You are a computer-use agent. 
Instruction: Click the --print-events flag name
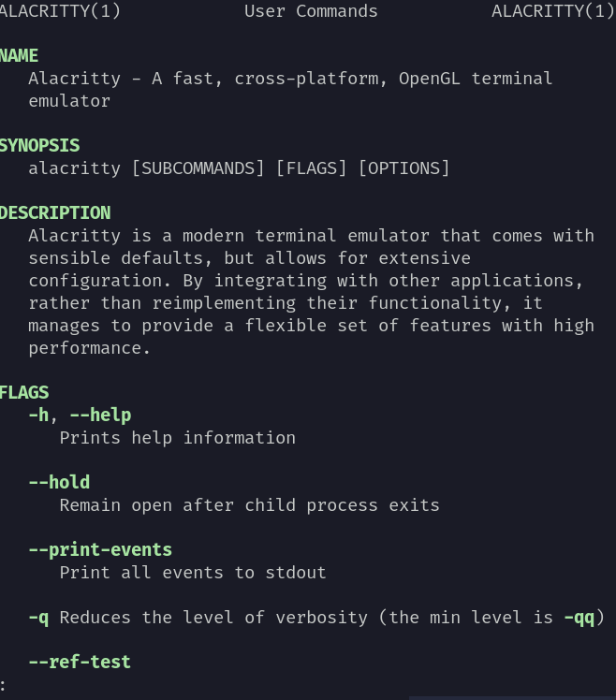pyautogui.click(x=100, y=550)
